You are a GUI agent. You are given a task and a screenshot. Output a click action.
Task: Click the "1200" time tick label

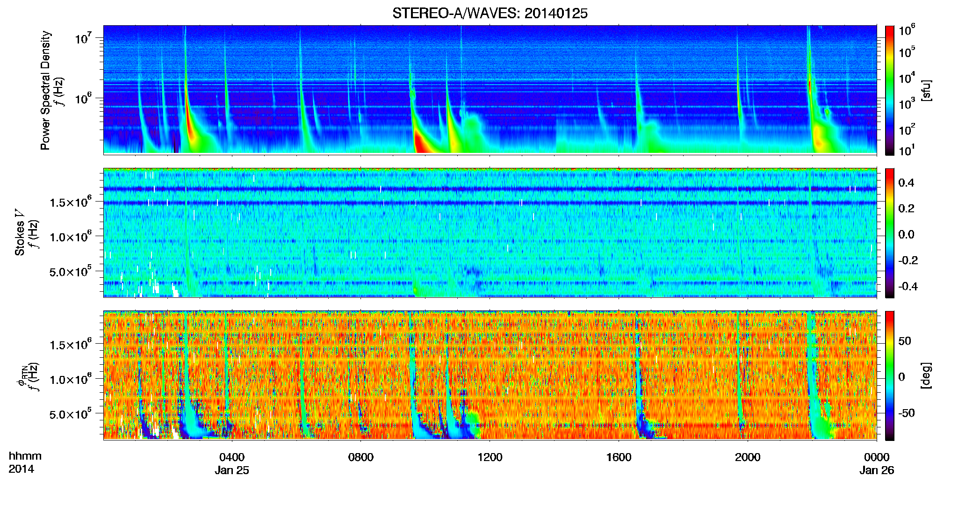point(490,457)
